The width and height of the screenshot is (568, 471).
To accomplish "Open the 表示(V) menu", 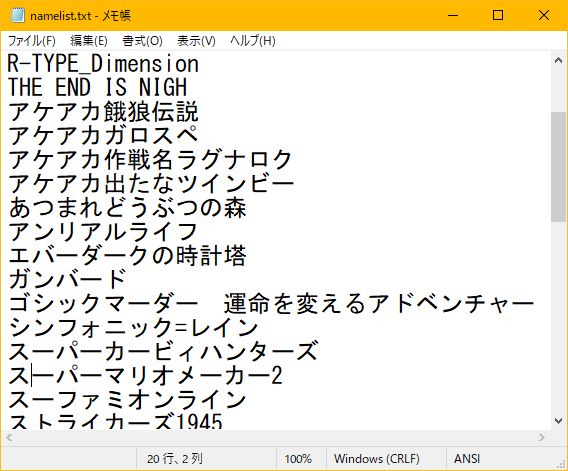I will pos(196,41).
